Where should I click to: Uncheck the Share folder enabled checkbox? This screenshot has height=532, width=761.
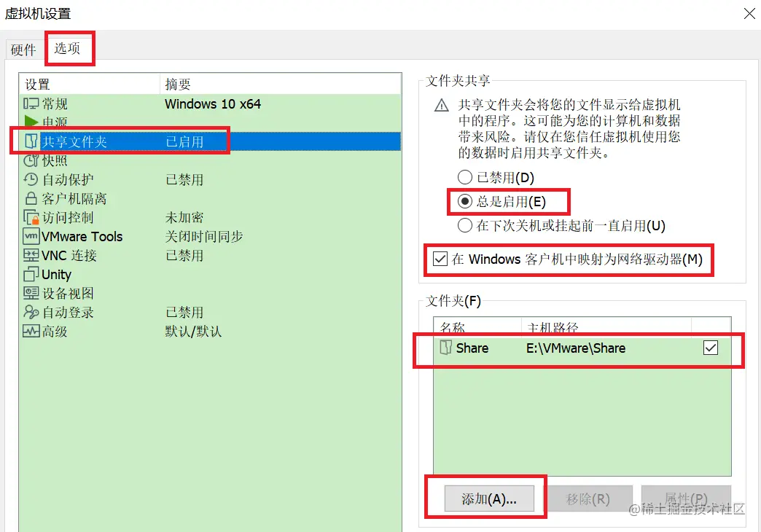[x=711, y=348]
